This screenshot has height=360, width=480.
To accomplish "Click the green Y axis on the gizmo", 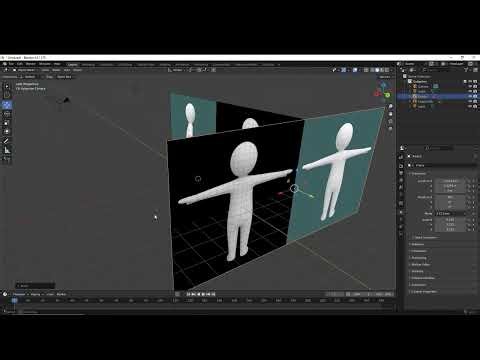I will click(x=388, y=95).
